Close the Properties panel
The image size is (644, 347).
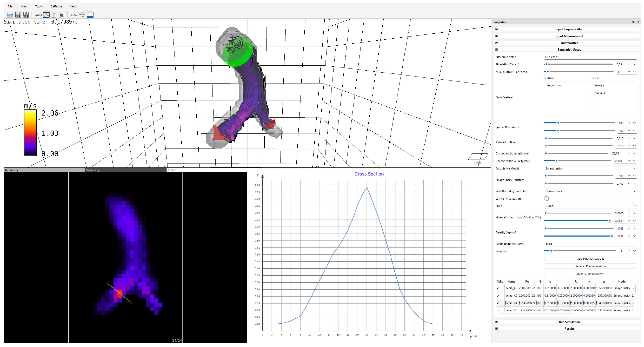(638, 22)
